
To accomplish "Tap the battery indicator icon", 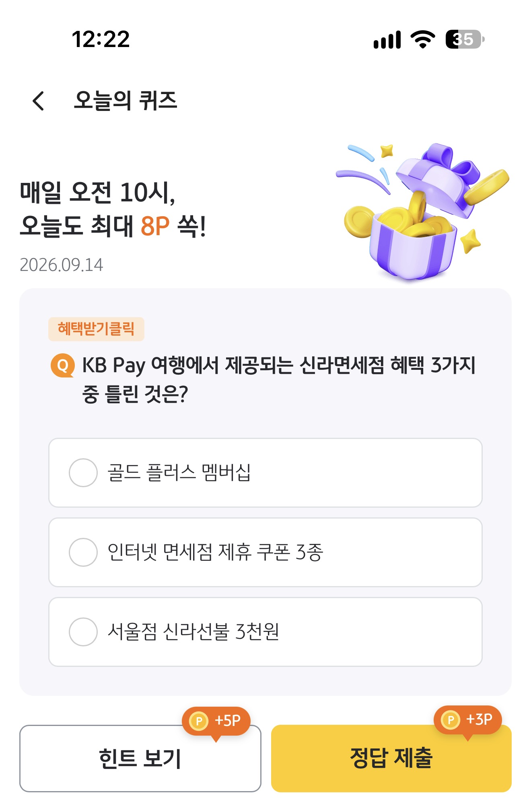I will pyautogui.click(x=465, y=39).
